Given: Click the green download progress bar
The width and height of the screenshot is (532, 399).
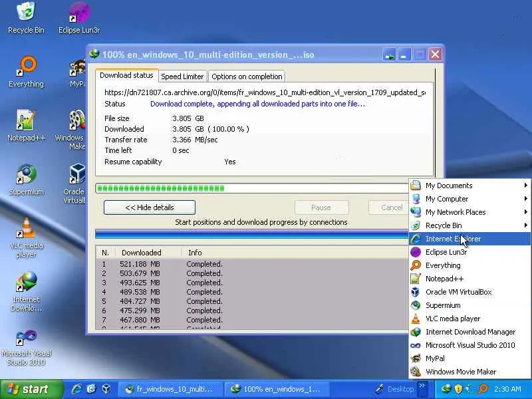Looking at the screenshot, I should pos(252,188).
